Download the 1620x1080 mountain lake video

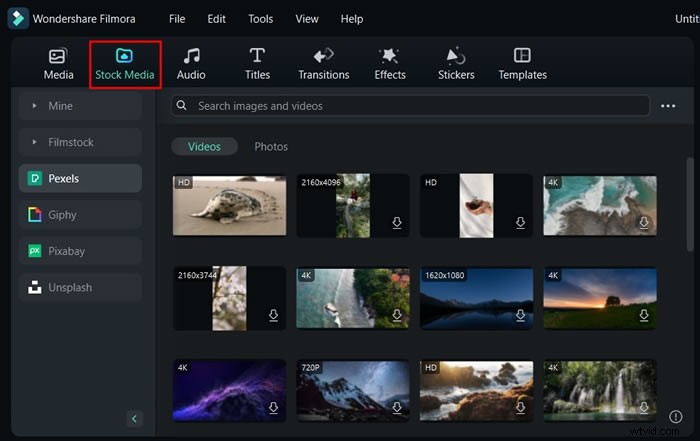coord(520,316)
